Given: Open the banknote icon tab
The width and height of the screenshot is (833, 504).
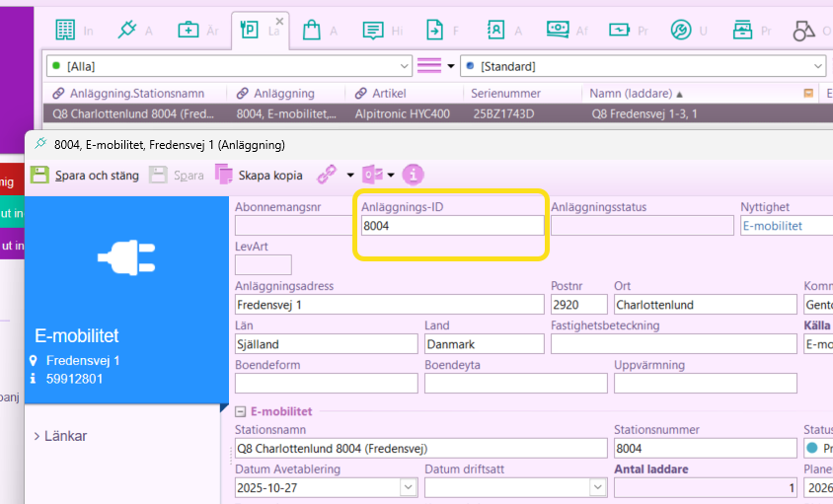Looking at the screenshot, I should click(x=558, y=31).
